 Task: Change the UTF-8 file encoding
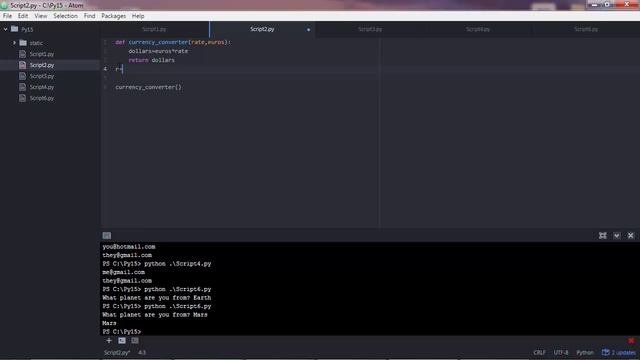[x=561, y=352]
